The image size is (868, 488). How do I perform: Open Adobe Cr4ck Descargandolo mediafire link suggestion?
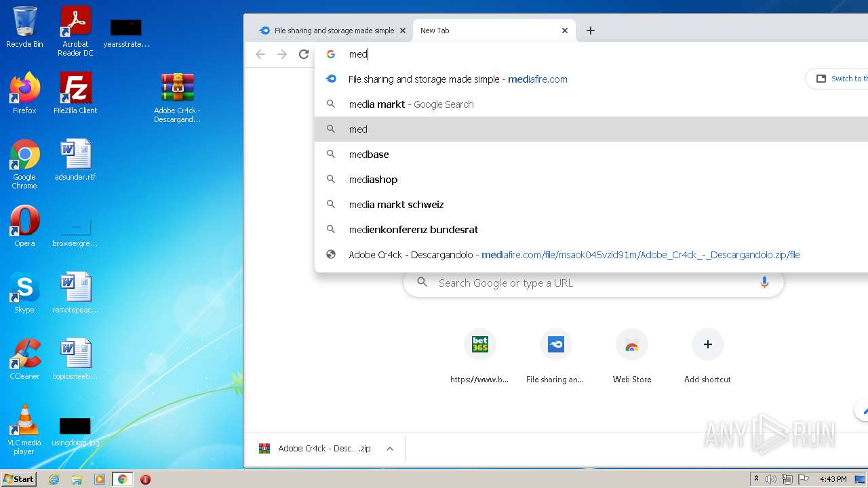coord(591,255)
